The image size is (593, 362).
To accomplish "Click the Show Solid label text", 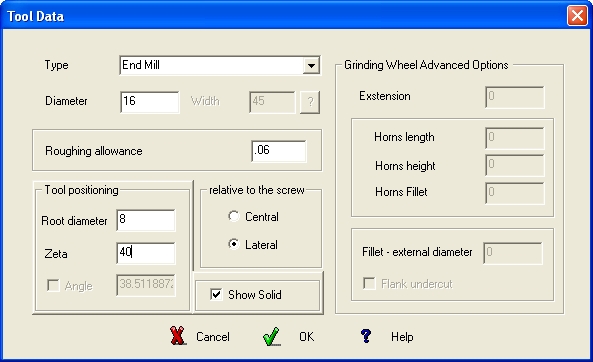I will [x=255, y=295].
